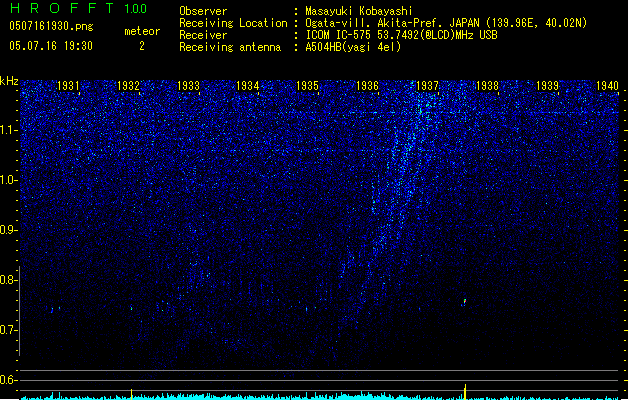Click the 1932 time marker
The image size is (629, 400).
[x=128, y=86]
